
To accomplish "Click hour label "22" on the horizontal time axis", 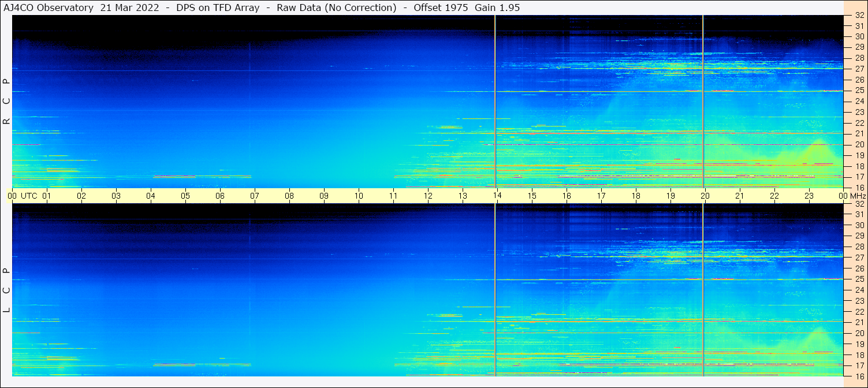I will [774, 196].
